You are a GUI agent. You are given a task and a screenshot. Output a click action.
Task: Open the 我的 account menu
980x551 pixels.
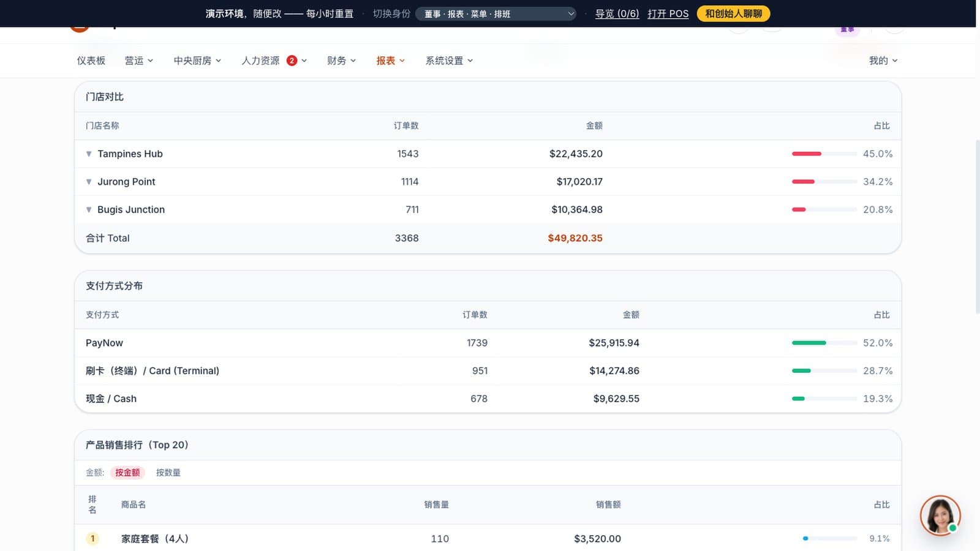[x=883, y=61]
